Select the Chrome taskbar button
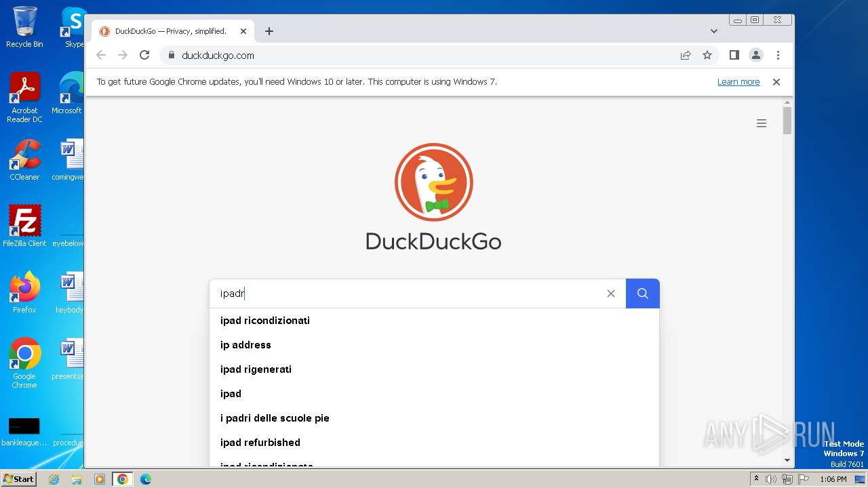The width and height of the screenshot is (868, 488). point(123,479)
